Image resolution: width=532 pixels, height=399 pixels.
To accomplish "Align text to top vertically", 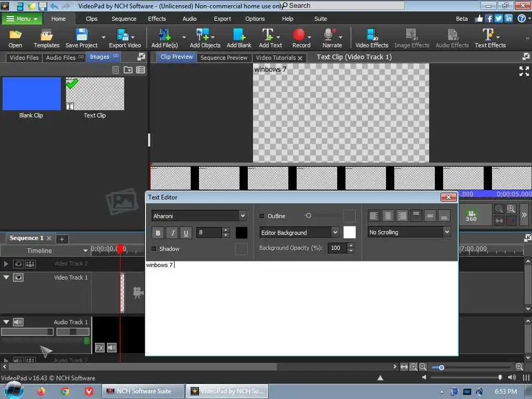I will click(416, 216).
